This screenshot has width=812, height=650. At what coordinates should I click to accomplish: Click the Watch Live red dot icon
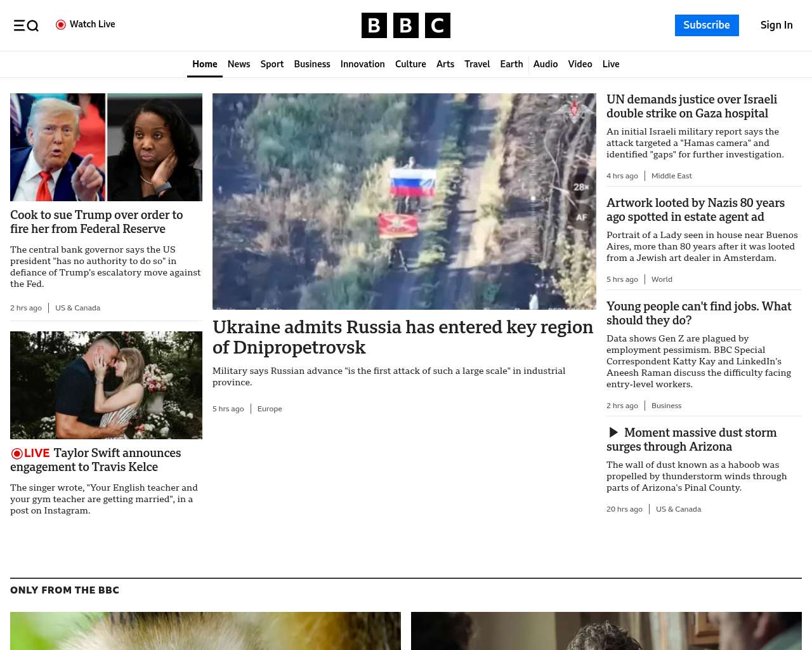pyautogui.click(x=61, y=25)
